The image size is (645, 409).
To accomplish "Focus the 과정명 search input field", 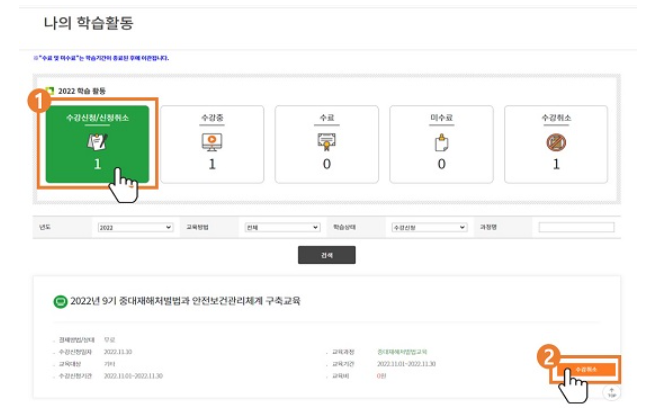I will [x=576, y=227].
